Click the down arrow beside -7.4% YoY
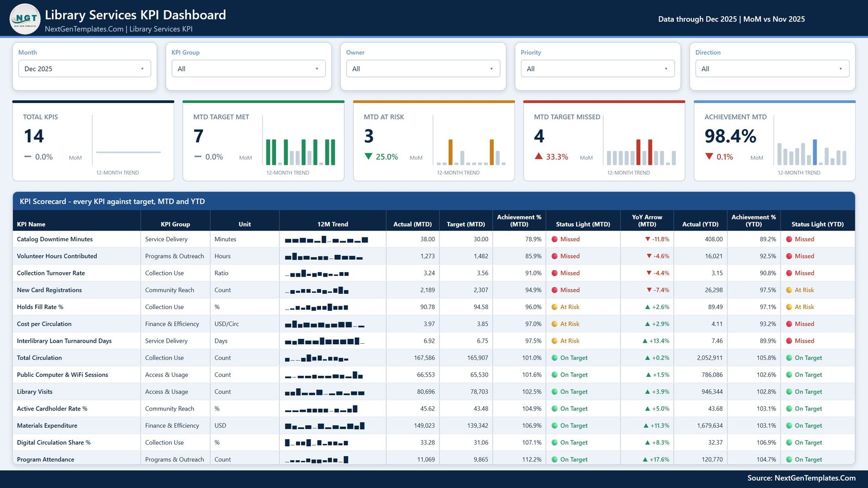This screenshot has height=488, width=868. click(x=649, y=290)
